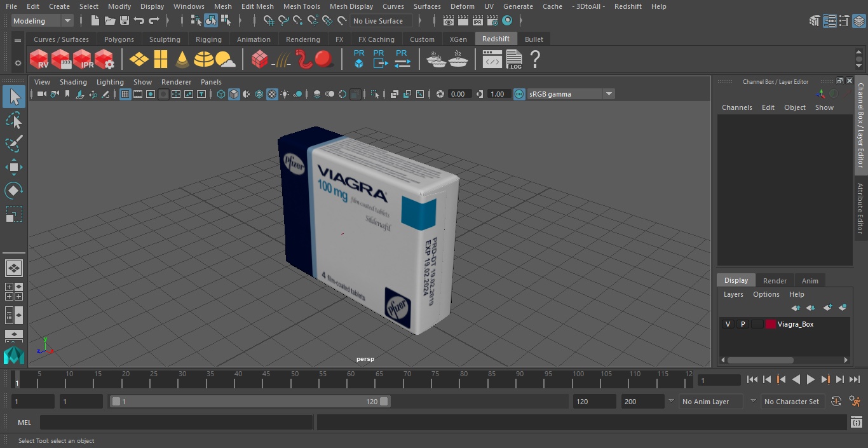This screenshot has width=868, height=448.
Task: Create Redshift spot light cone icon
Action: [182, 60]
